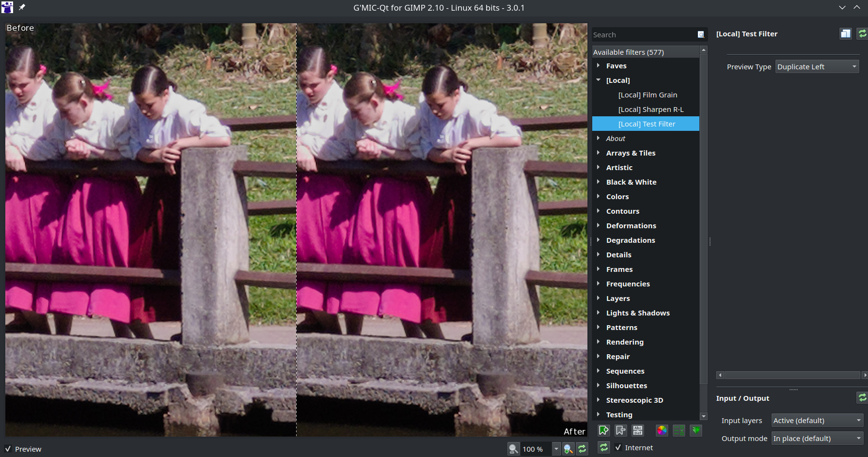Toggle the Preview checkbox
Viewport: 868px width, 457px height.
pos(8,449)
